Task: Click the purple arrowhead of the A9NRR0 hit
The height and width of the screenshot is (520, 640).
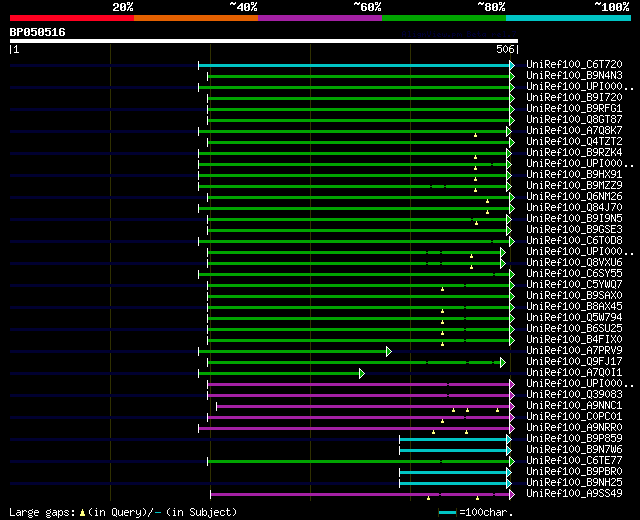Action: tap(512, 429)
